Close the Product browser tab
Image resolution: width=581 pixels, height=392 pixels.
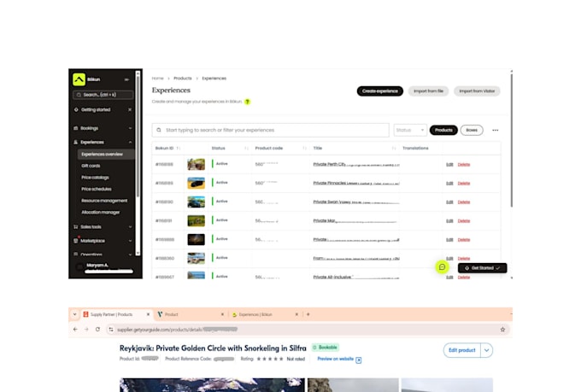tap(222, 314)
